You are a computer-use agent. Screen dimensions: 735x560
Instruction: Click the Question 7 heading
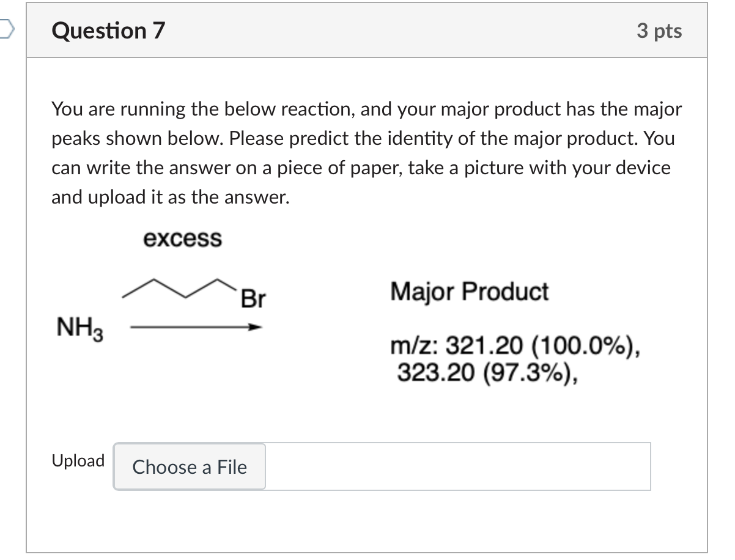point(109,31)
